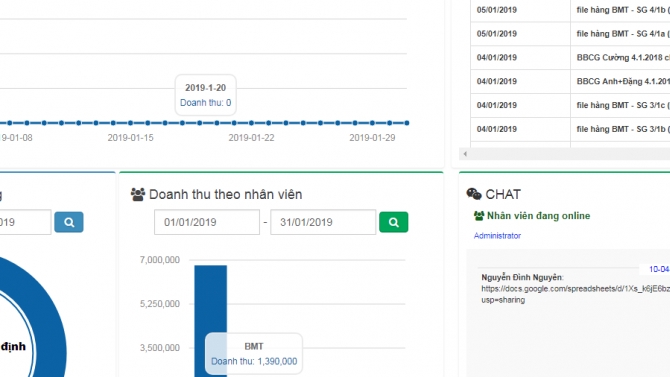Click the 7,000,000 axis value
Image resolution: width=670 pixels, height=377 pixels.
click(159, 260)
